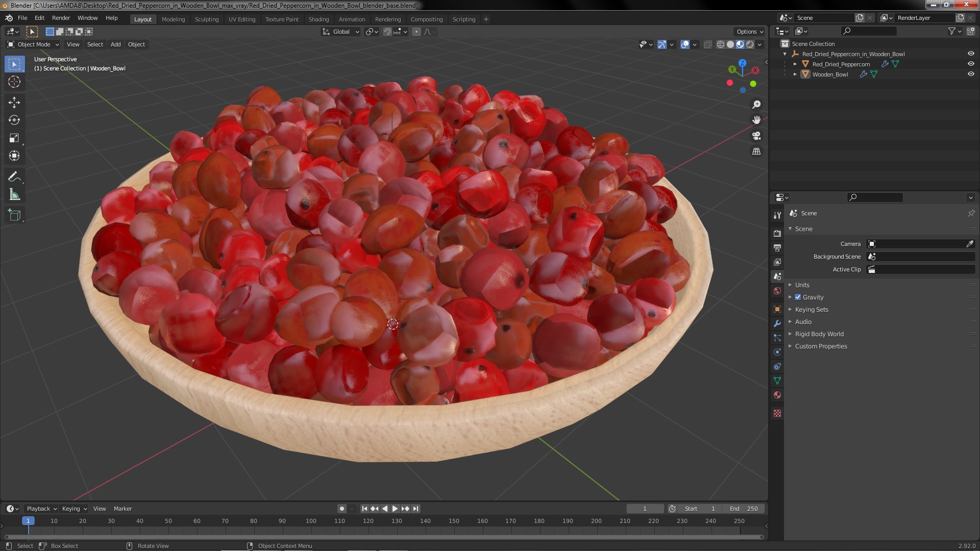Jump to the animation end frame
980x551 pixels.
click(415, 509)
